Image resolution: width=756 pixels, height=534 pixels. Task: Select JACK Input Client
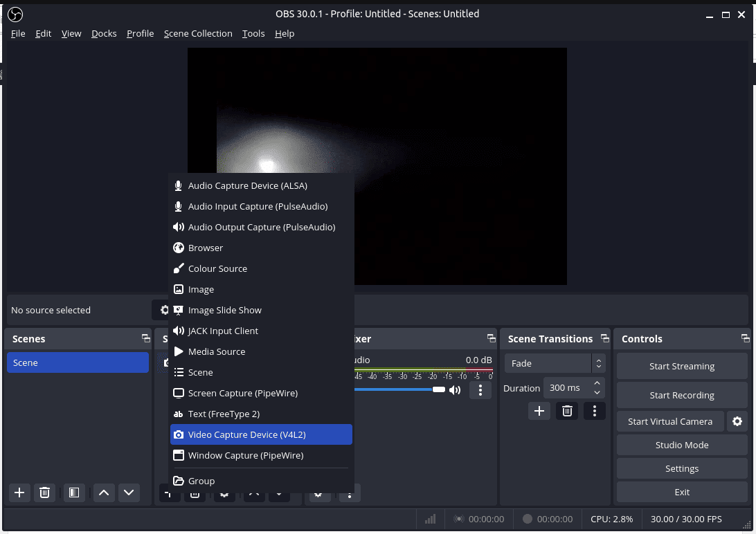(261, 331)
